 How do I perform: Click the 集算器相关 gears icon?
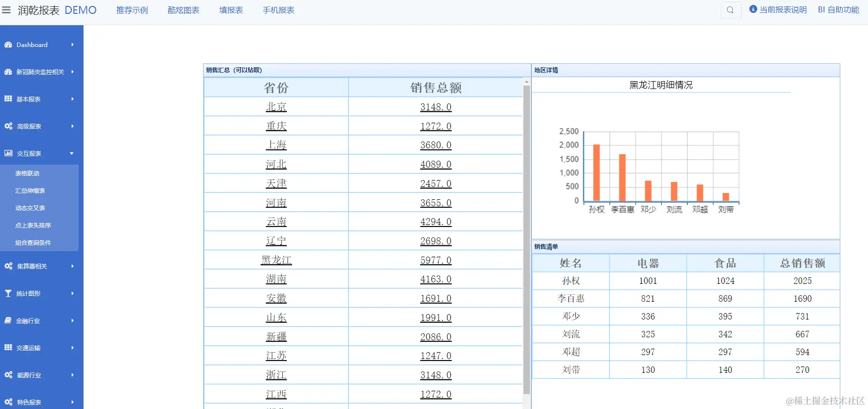click(8, 266)
